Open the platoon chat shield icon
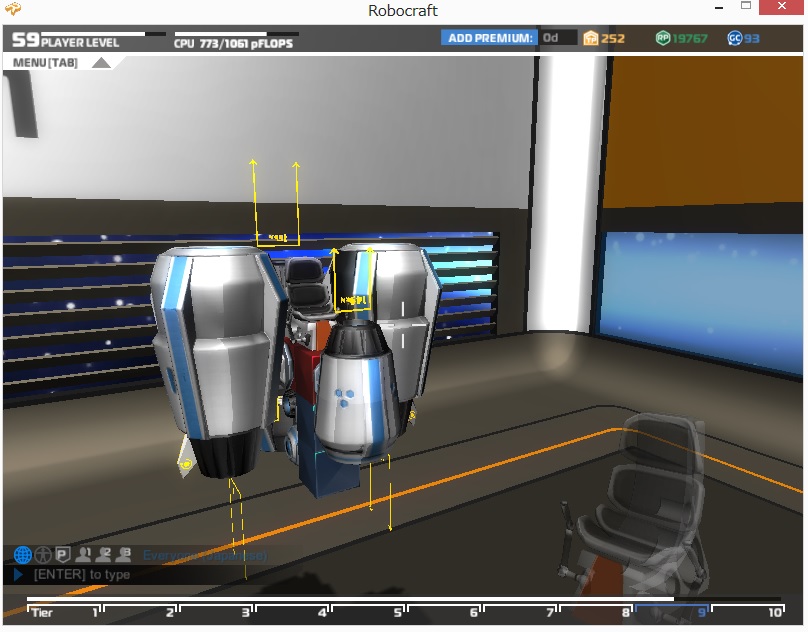This screenshot has height=632, width=808. 62,555
